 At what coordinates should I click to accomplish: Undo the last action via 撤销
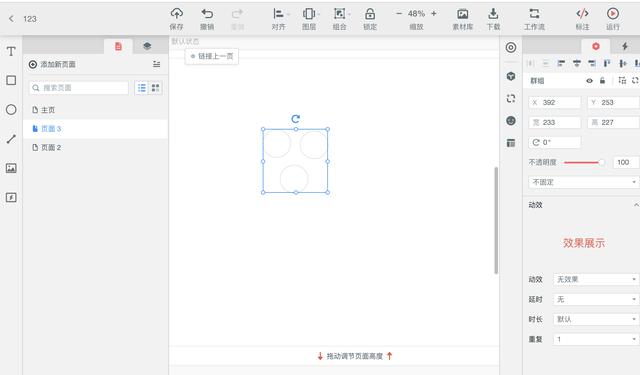pyautogui.click(x=207, y=19)
